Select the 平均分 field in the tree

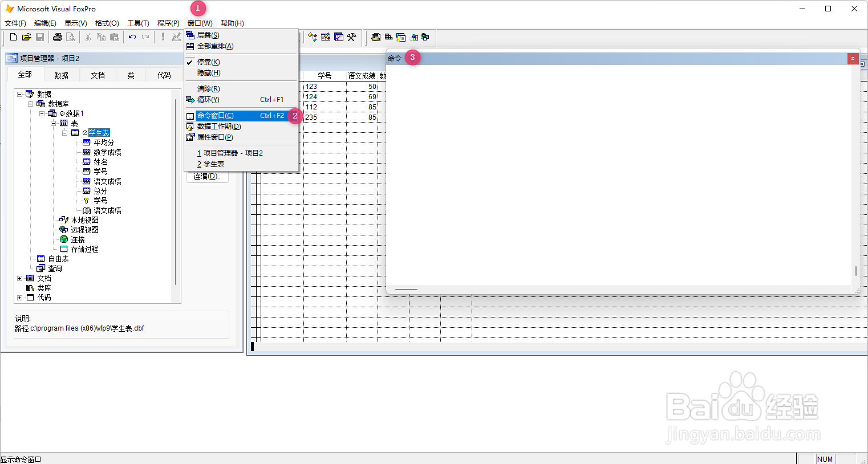[x=104, y=143]
